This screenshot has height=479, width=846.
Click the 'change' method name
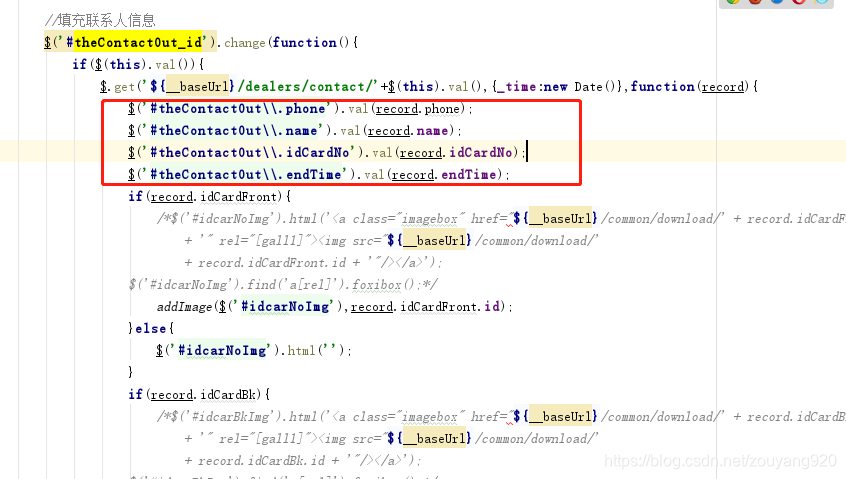[x=245, y=43]
